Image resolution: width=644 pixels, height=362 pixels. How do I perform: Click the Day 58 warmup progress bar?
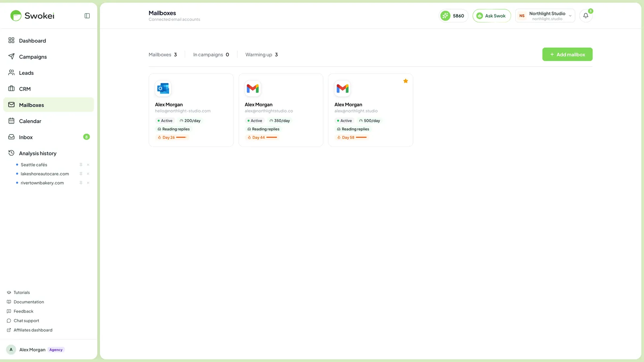tap(361, 138)
